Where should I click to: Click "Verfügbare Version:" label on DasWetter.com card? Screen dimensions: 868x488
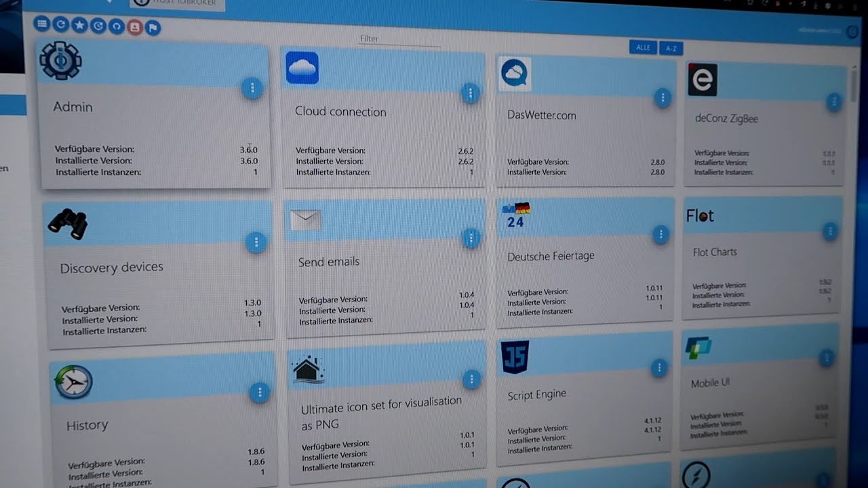[x=538, y=162]
